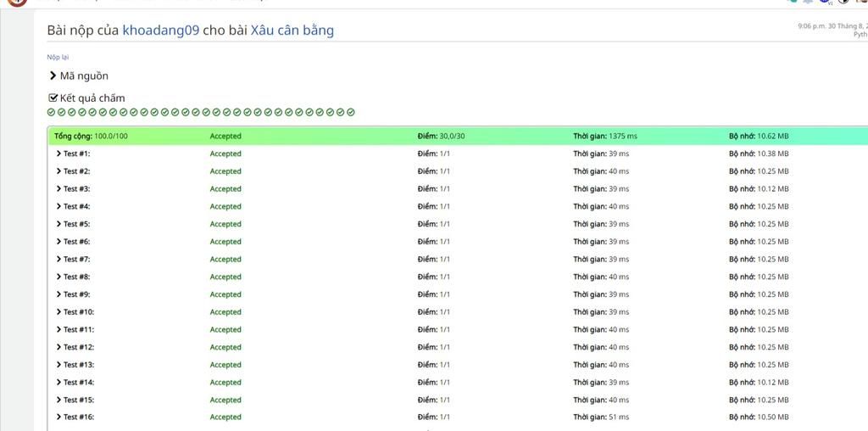Viewport: 868px width, 431px height.
Task: Expand the Test #2 row chevron
Action: [x=58, y=171]
